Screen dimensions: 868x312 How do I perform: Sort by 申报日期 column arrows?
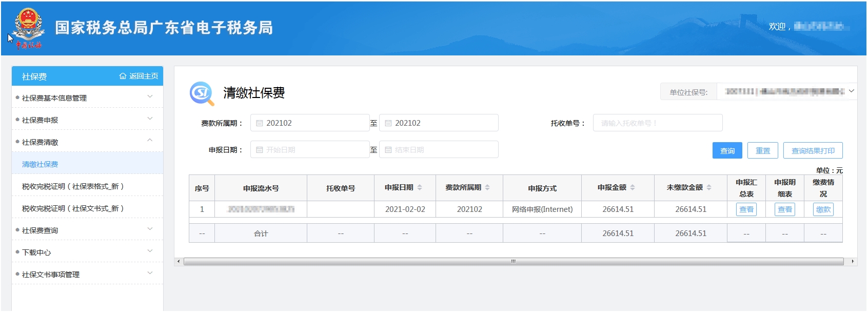tap(420, 188)
